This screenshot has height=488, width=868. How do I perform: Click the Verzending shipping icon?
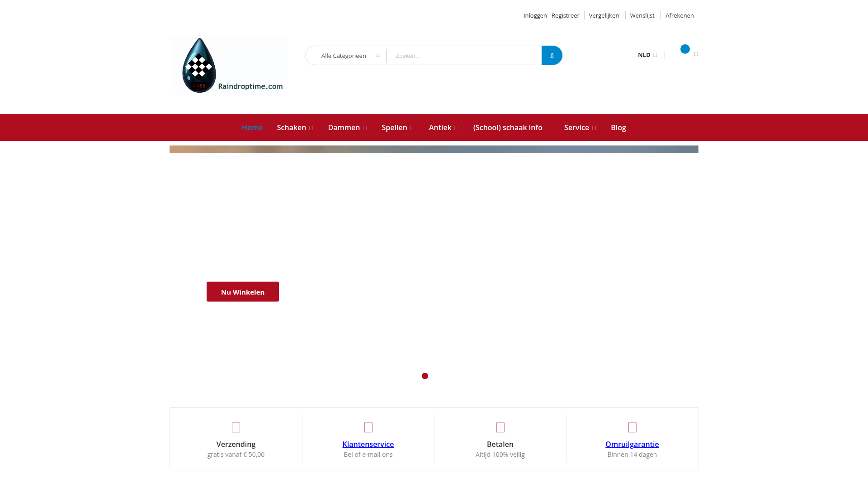pos(236,427)
